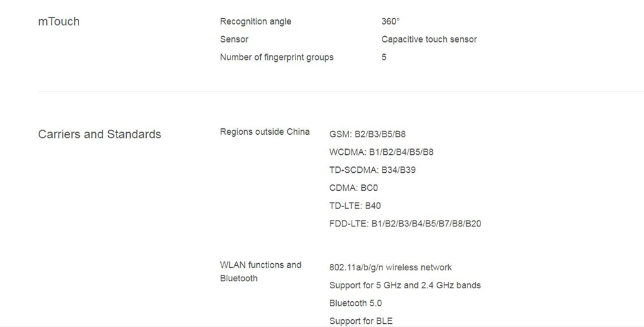The height and width of the screenshot is (327, 644).
Task: Click the CDMA: BC0 entry
Action: tap(354, 188)
